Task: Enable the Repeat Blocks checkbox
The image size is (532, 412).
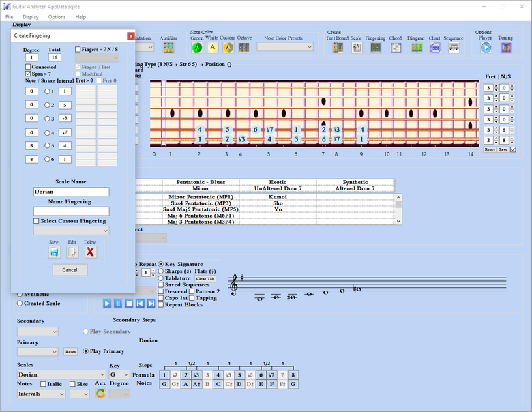Action: pyautogui.click(x=161, y=305)
